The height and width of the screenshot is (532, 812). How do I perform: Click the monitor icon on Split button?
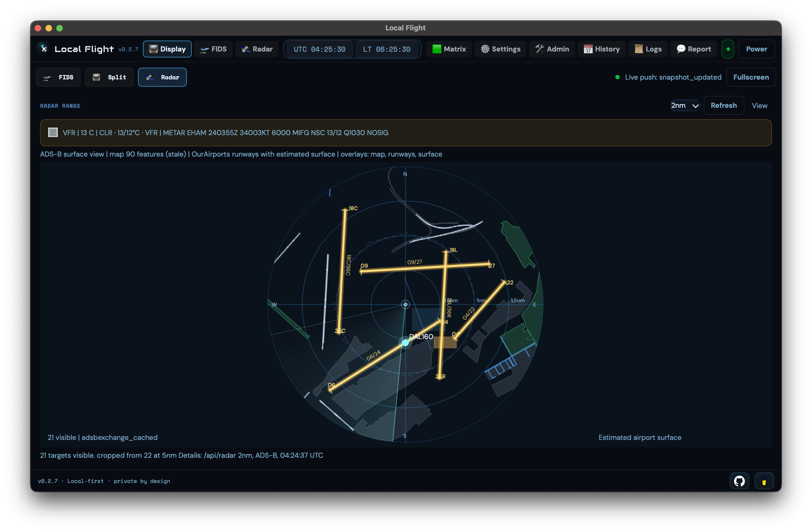point(96,77)
